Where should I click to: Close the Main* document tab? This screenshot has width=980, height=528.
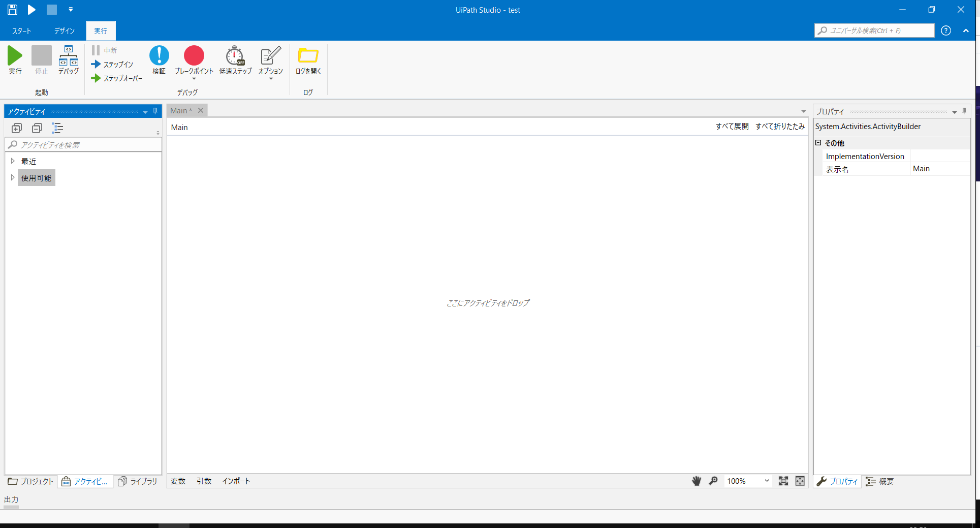pos(201,110)
